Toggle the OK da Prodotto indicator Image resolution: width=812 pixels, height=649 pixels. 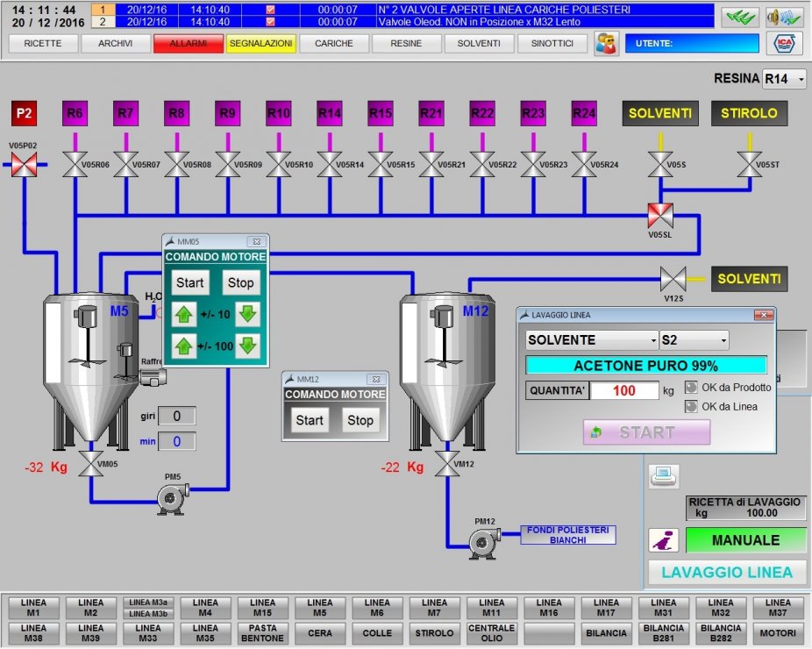tap(692, 388)
